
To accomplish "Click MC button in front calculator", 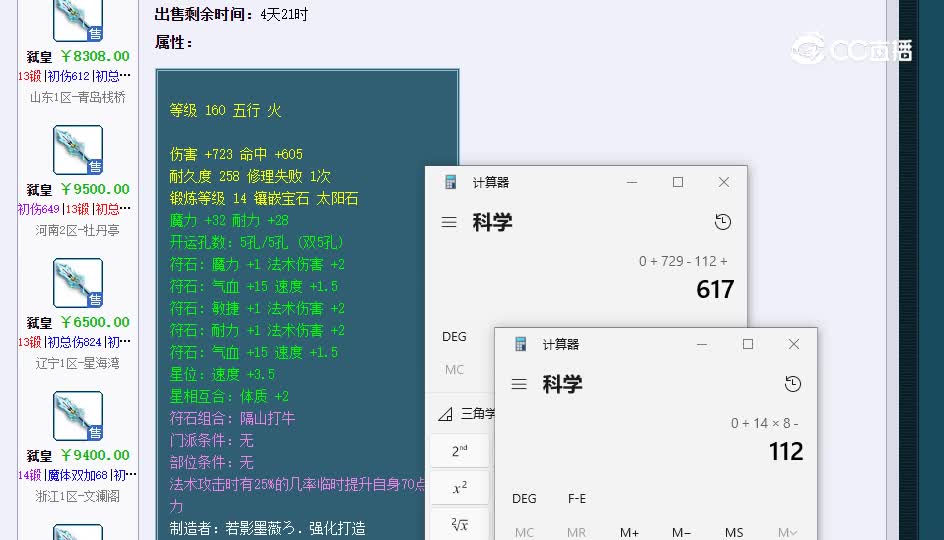I will tap(524, 532).
